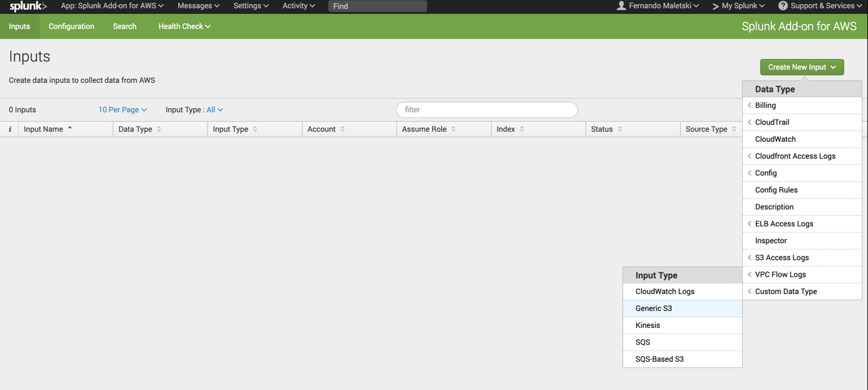The image size is (868, 390).
Task: Click the info 'i' column header icon
Action: pyautogui.click(x=10, y=129)
